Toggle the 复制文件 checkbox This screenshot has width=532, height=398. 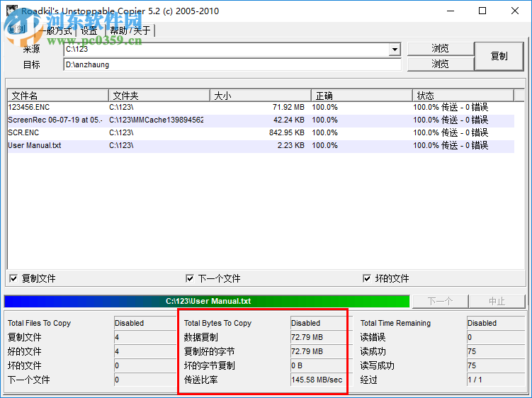(13, 278)
